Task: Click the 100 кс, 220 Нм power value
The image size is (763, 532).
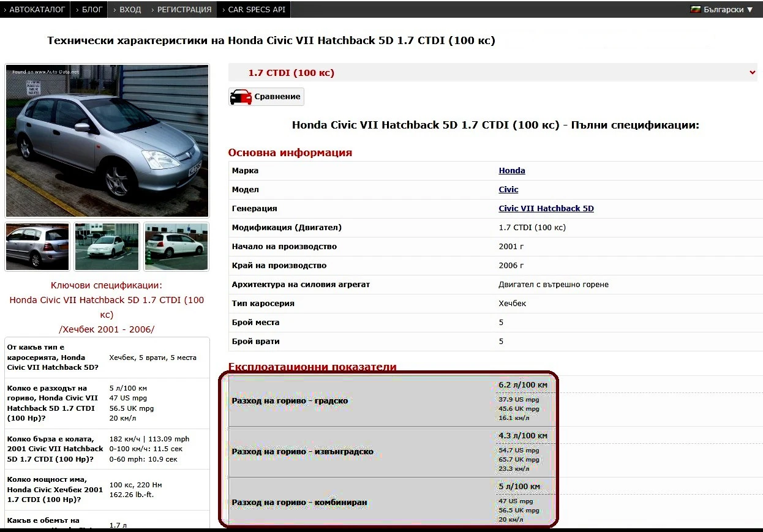Action: 135,485
